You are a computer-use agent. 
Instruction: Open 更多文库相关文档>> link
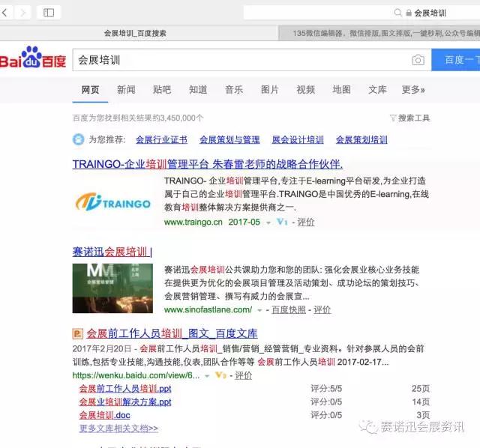click(x=118, y=429)
